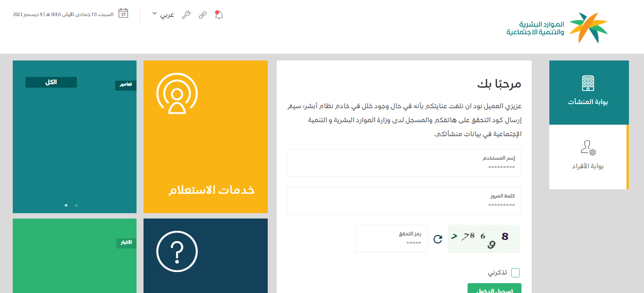
Task: Click the Hijri and Gregorian date text
Action: pos(63,14)
